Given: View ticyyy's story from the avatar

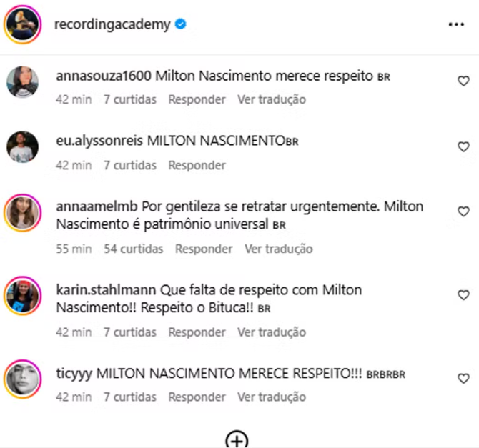Looking at the screenshot, I should click(22, 379).
